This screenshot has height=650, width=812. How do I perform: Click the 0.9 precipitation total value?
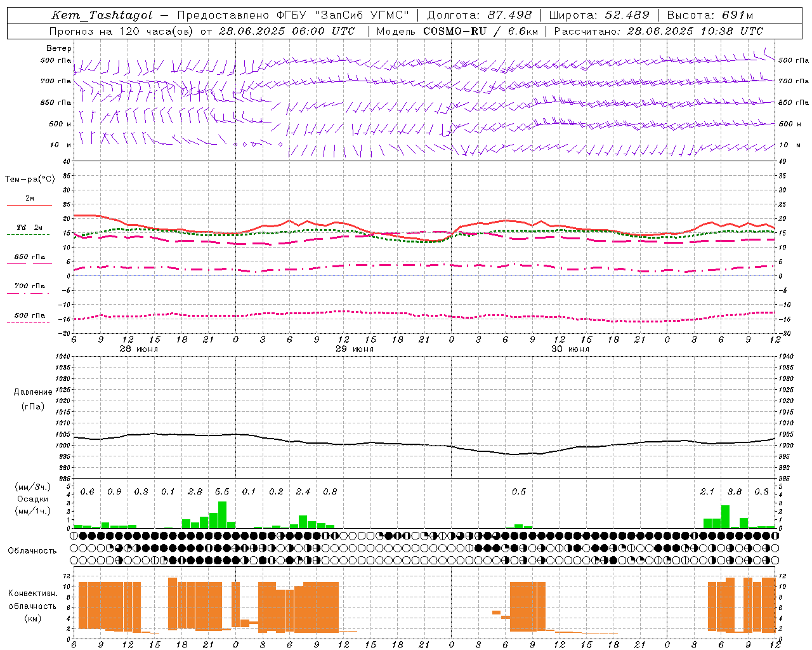114,492
